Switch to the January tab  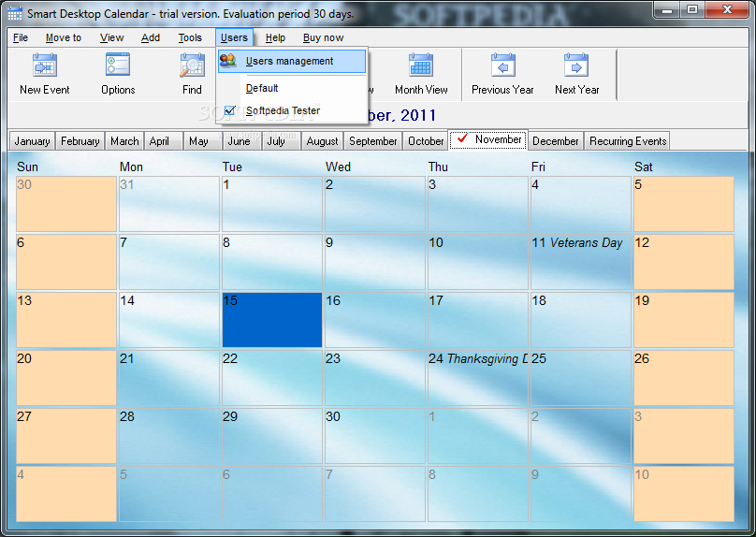(33, 141)
